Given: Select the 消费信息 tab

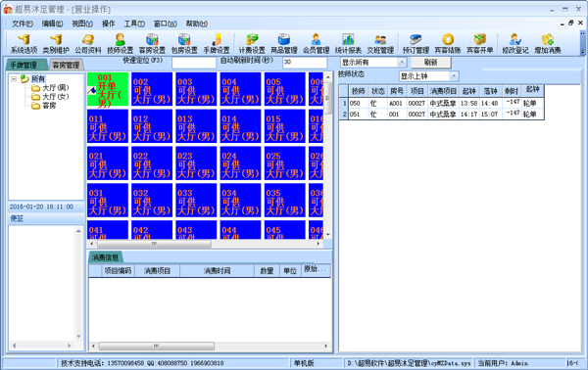Looking at the screenshot, I should point(106,257).
